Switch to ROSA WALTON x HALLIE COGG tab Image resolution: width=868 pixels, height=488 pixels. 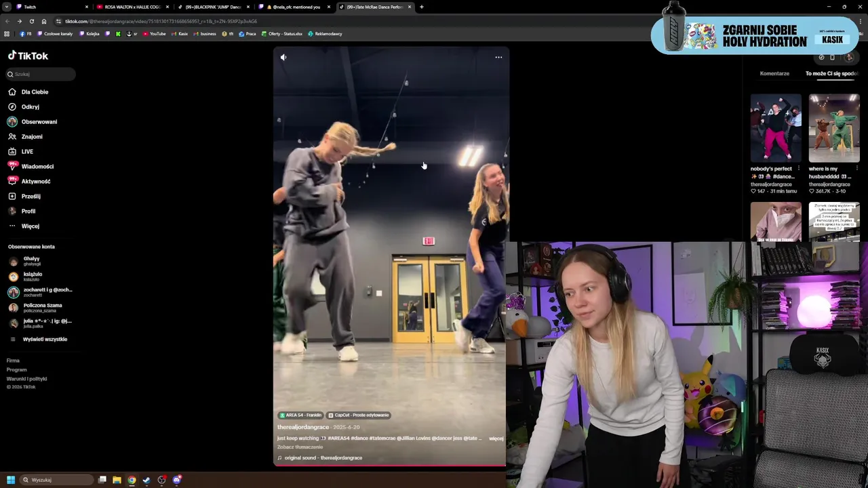click(132, 7)
